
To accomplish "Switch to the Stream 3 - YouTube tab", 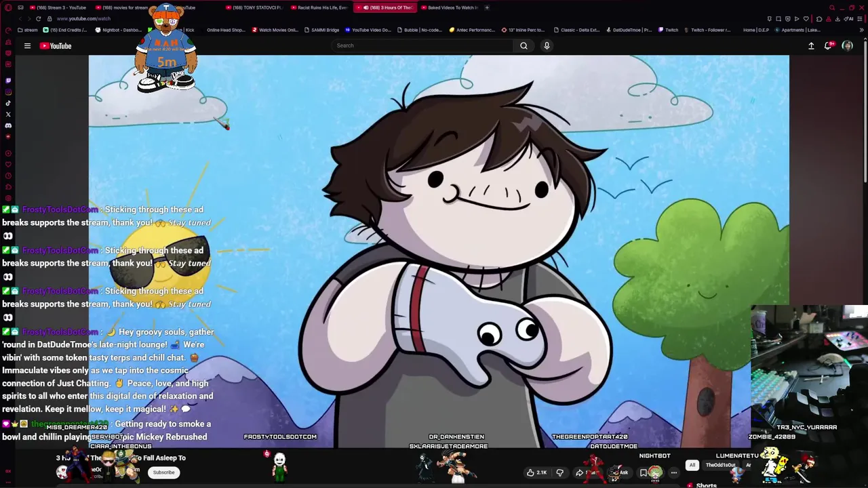I will 58,7.
